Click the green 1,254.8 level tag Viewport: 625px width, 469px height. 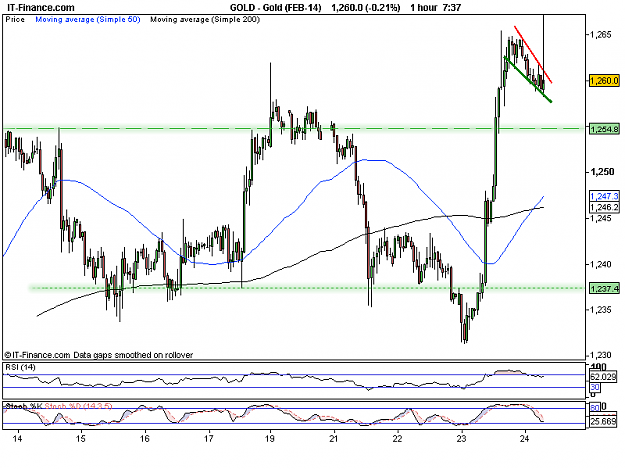(x=604, y=129)
